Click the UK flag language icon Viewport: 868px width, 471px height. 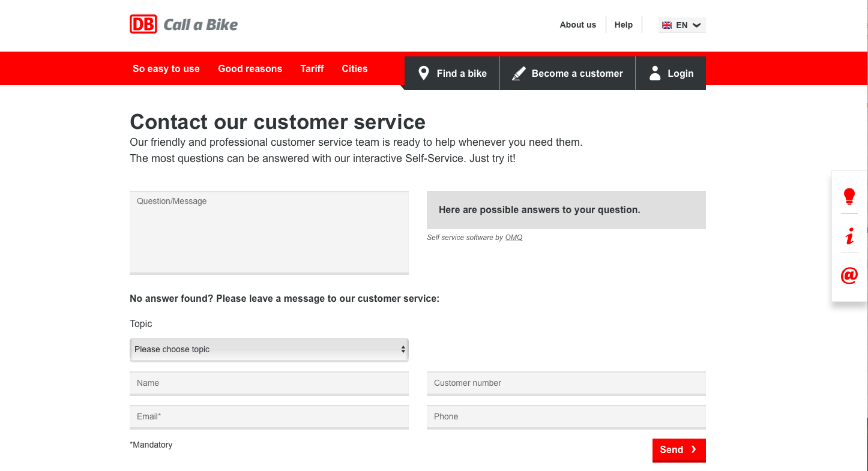[667, 25]
